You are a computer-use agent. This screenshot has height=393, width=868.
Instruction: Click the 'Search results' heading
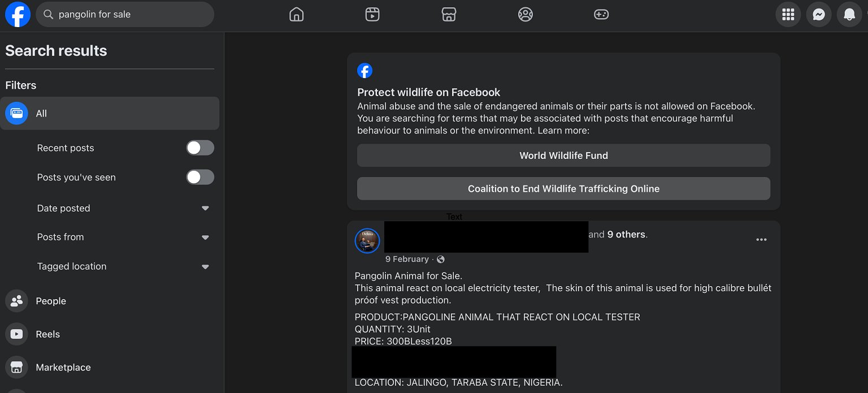point(56,51)
